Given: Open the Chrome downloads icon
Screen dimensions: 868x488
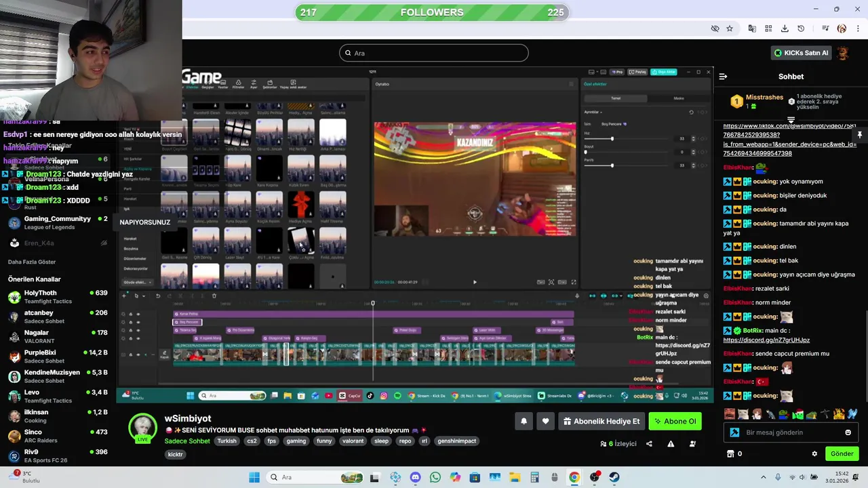Looking at the screenshot, I should (785, 28).
